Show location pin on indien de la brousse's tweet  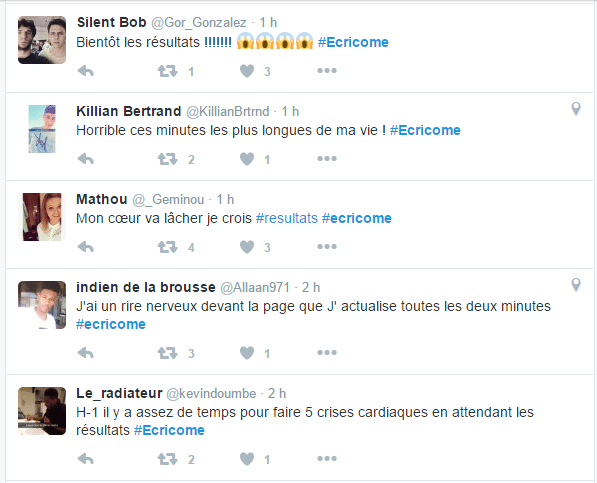(576, 285)
